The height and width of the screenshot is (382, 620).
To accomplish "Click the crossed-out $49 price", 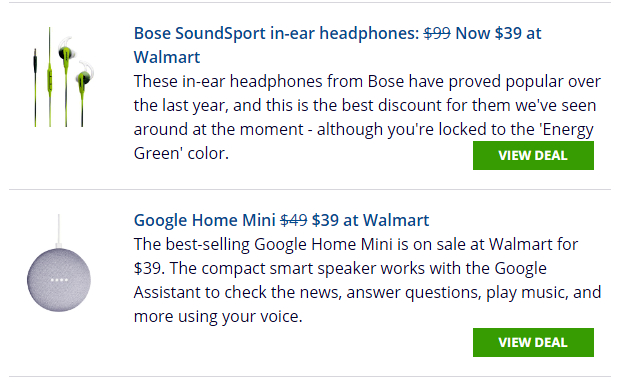I will coord(294,220).
